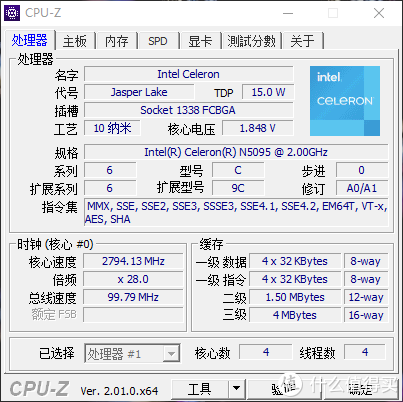Select the name field Intel Celeron
403x402 pixels.
coord(189,74)
